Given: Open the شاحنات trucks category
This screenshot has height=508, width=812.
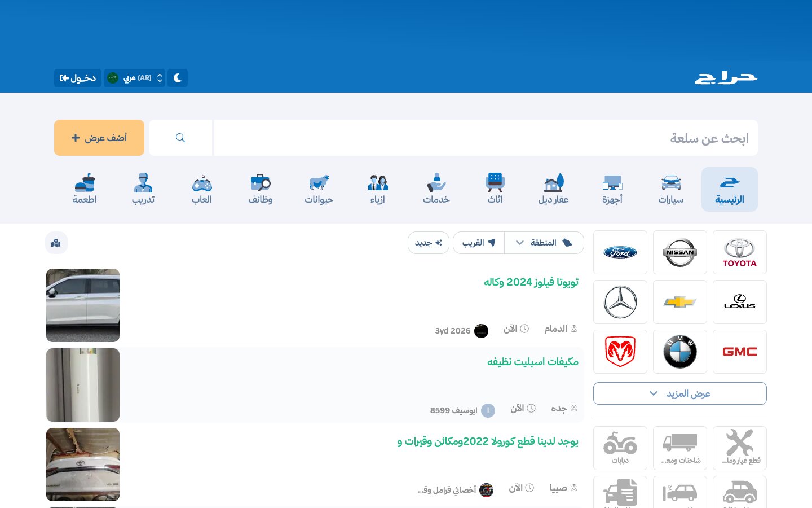Looking at the screenshot, I should [x=680, y=448].
